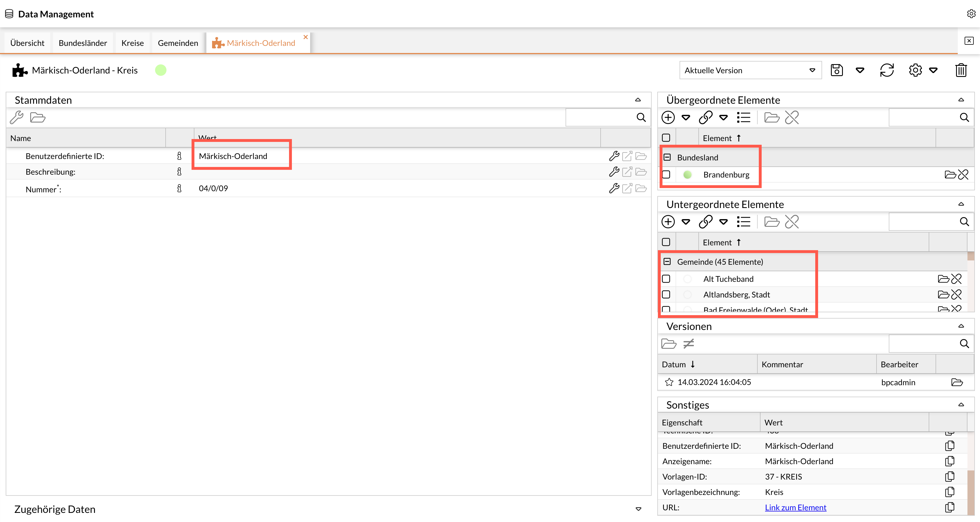
Task: Click the list view icon in Untergeordnete Elemente
Action: coord(744,222)
